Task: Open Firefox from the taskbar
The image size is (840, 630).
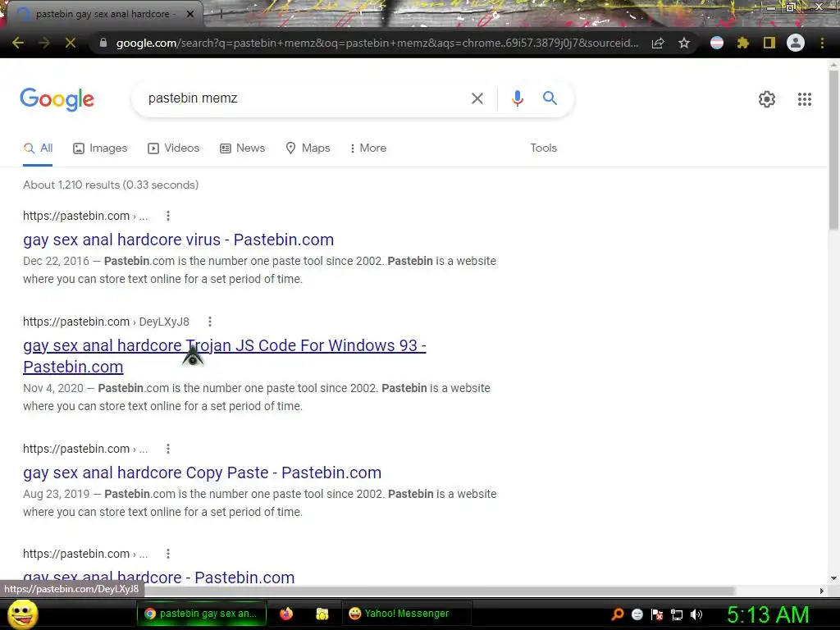Action: pos(286,614)
